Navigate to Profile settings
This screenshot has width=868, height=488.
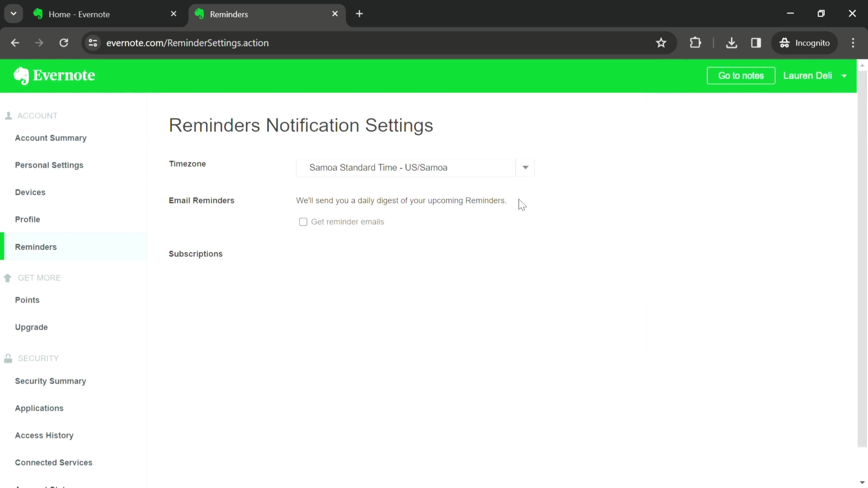(x=27, y=219)
